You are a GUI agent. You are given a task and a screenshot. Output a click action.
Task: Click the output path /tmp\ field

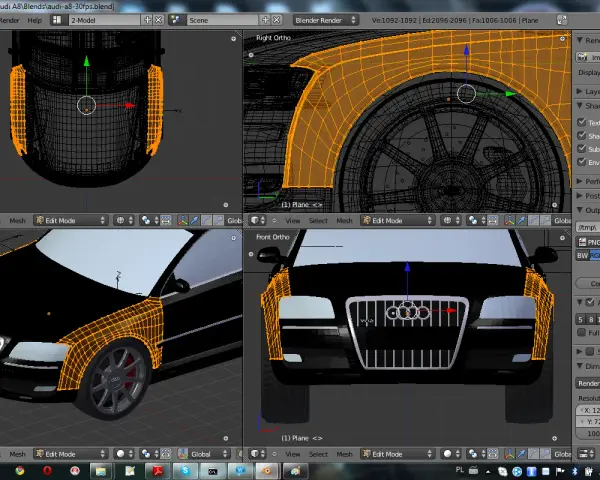[x=588, y=227]
